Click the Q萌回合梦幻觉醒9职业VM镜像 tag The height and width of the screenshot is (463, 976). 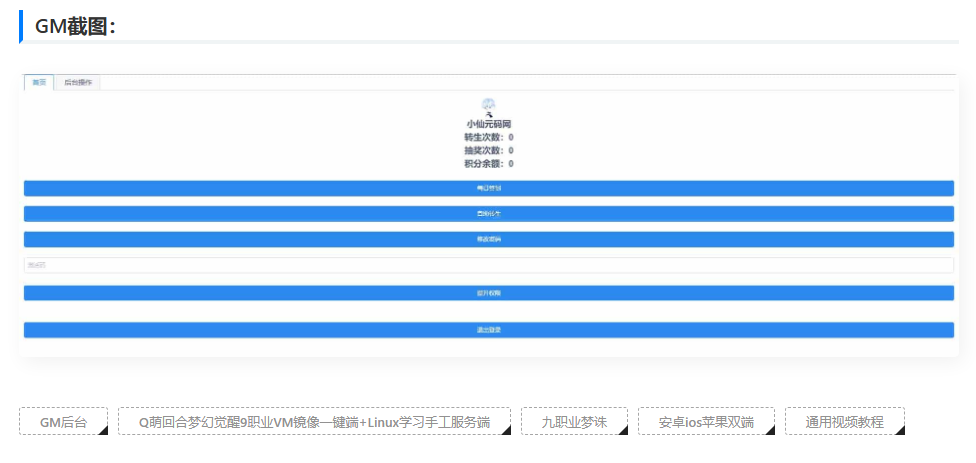[314, 422]
